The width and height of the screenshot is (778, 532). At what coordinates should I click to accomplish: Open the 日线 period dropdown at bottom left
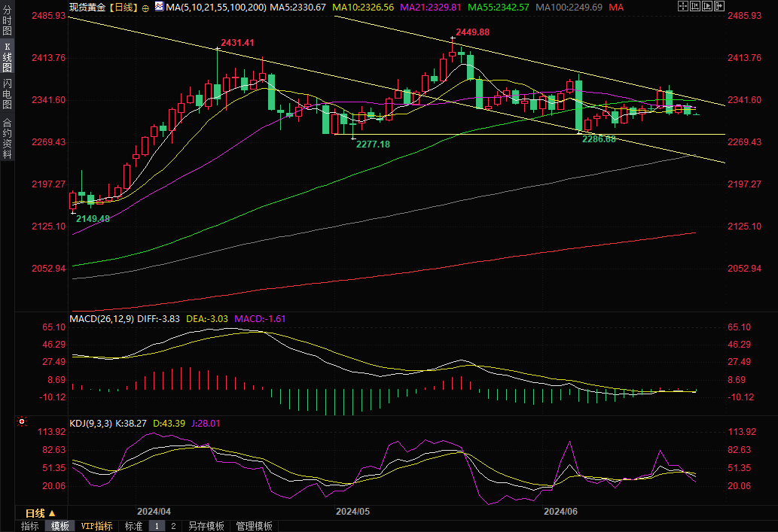[41, 512]
